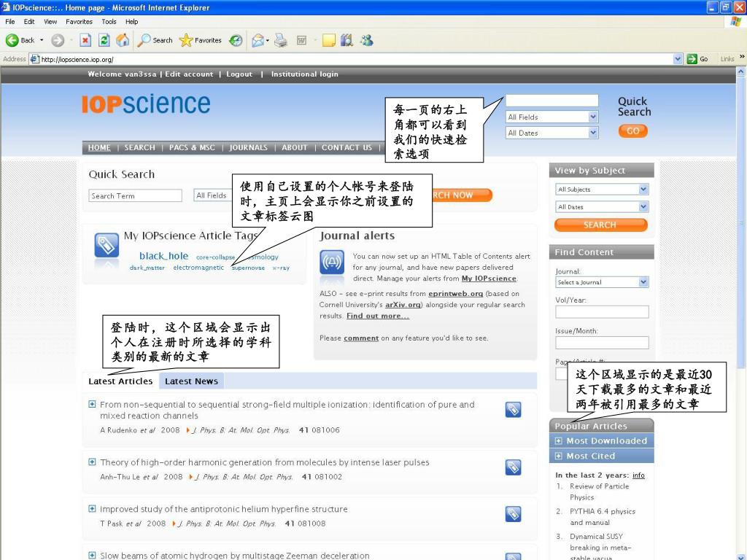Click the IE Back button
747x560 pixels.
click(20, 41)
